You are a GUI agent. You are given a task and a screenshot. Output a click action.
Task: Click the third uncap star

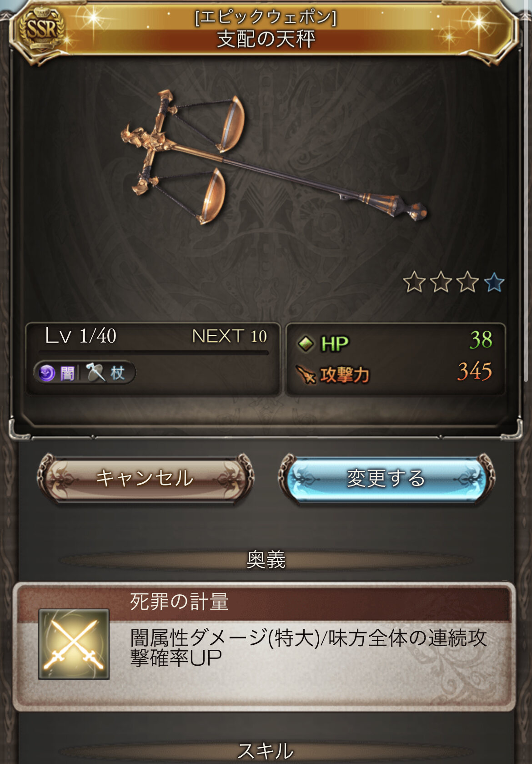467,282
